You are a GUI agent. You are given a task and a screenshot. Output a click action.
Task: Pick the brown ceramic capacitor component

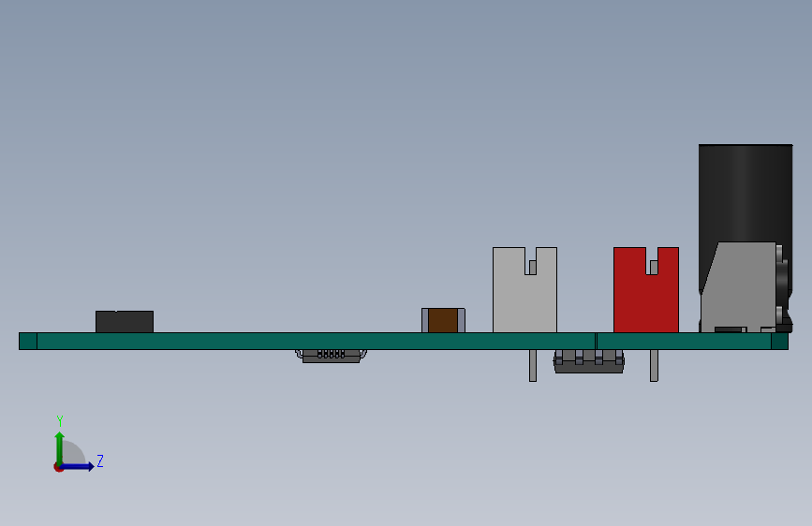(443, 320)
